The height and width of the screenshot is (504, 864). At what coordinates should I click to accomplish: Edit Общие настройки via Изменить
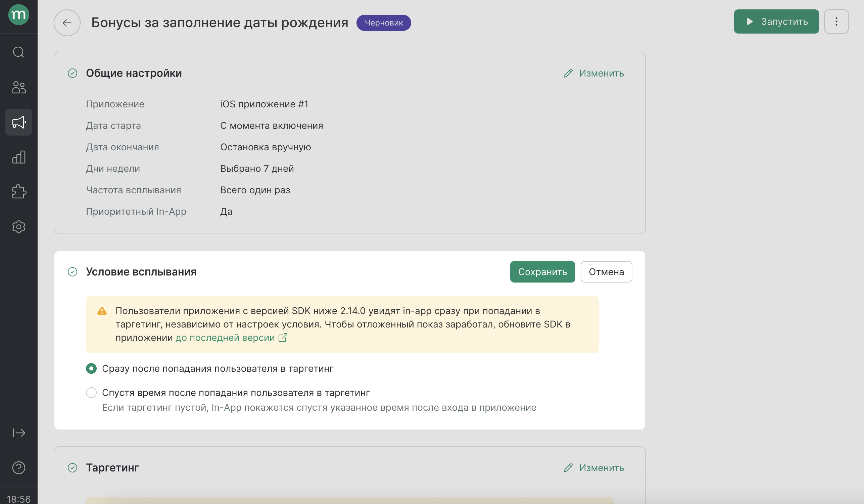[594, 73]
